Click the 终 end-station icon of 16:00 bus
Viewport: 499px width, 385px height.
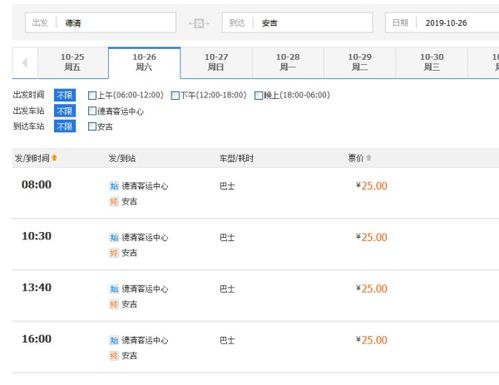(114, 356)
